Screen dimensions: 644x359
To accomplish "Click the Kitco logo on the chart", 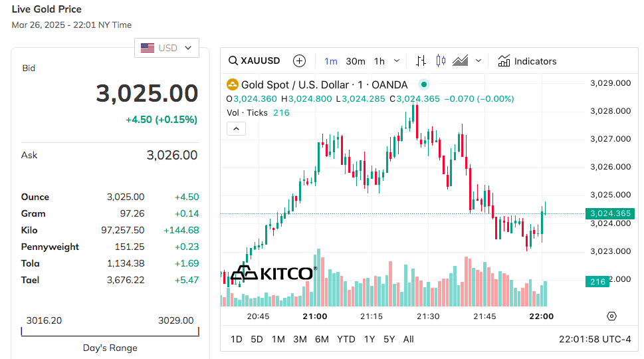I will click(x=273, y=273).
